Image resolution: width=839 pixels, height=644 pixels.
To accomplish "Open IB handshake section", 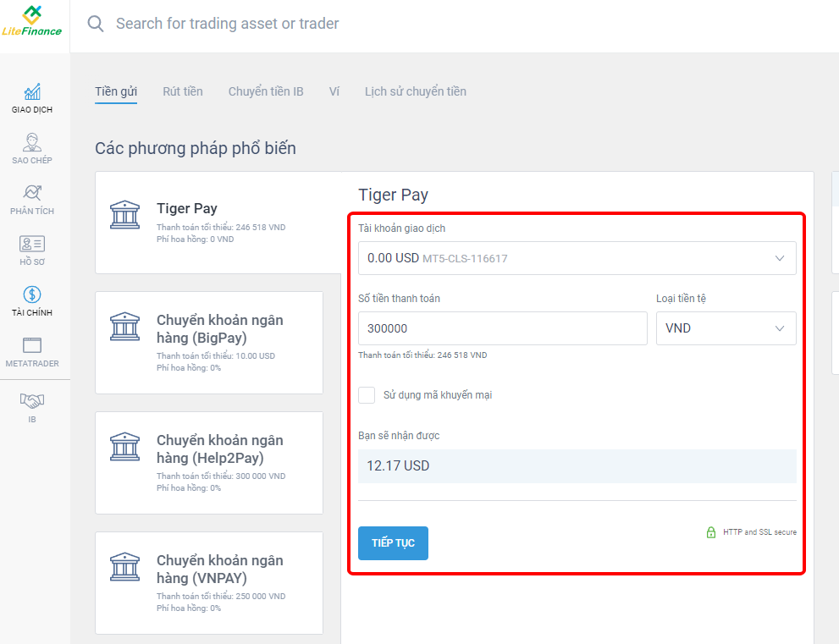I will 32,408.
